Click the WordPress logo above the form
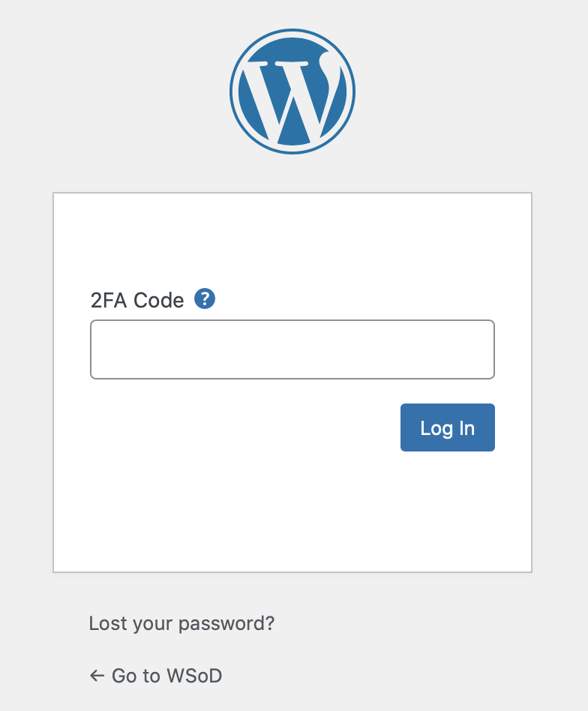 point(292,90)
